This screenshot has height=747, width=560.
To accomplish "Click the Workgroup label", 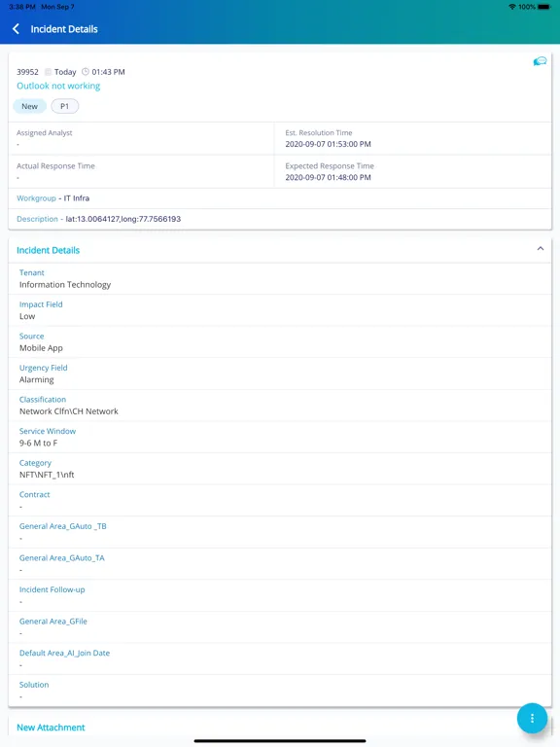I will [x=36, y=198].
